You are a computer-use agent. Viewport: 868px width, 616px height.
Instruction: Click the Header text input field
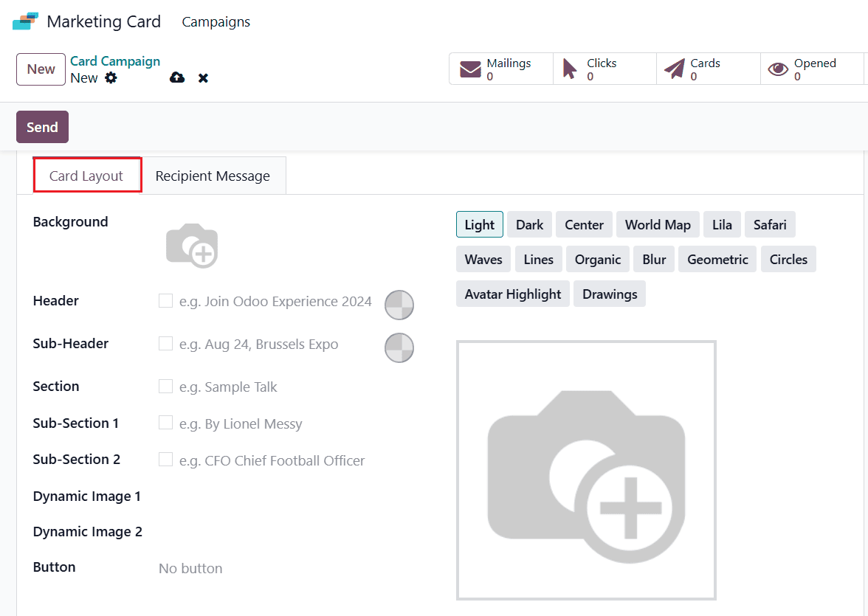coord(276,301)
